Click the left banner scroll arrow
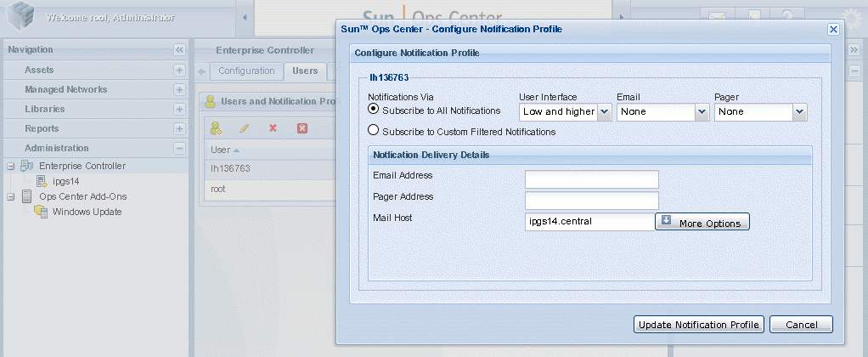The image size is (868, 357). click(x=245, y=18)
